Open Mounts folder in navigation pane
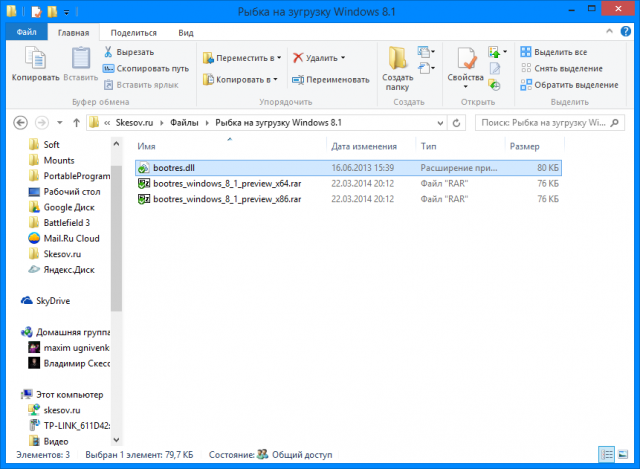This screenshot has height=469, width=640. [52, 160]
